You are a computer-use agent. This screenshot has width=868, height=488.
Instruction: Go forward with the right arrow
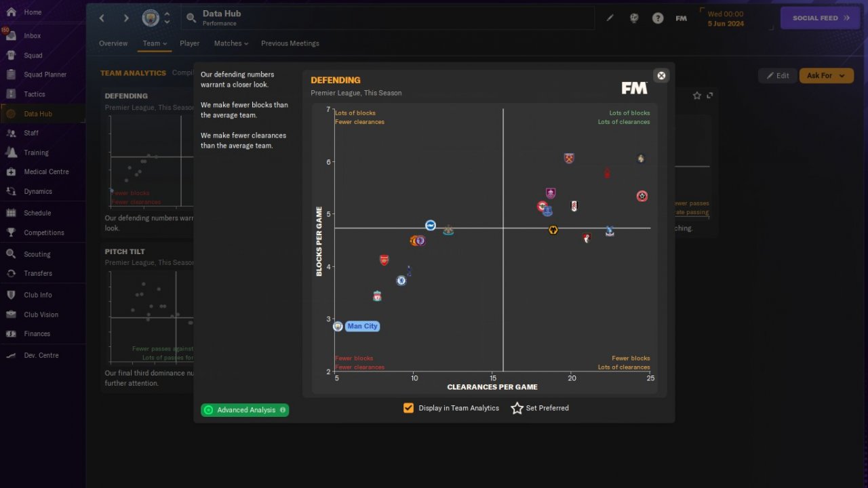[x=126, y=18]
